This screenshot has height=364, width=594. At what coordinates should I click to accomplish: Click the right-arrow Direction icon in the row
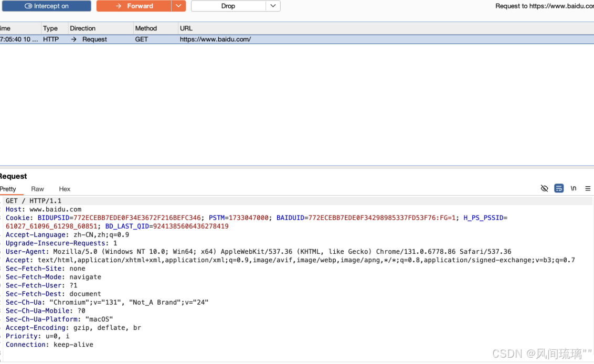[74, 39]
